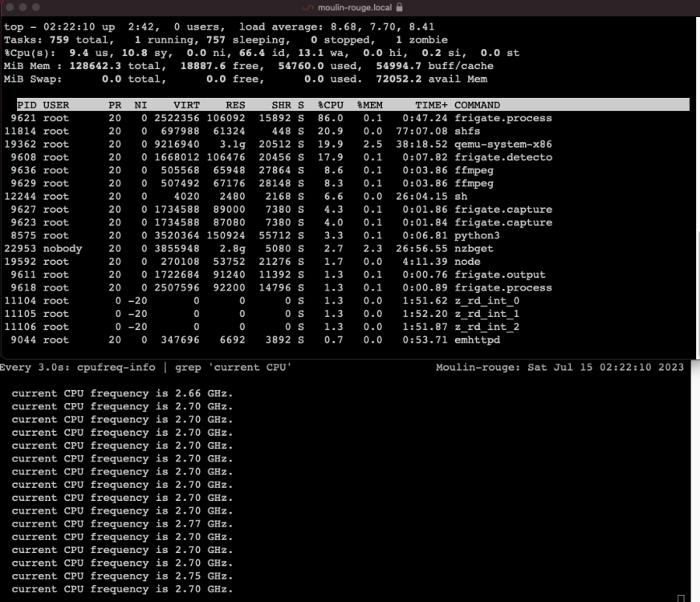The width and height of the screenshot is (700, 602).
Task: Click the '1 zombie' count in Tasks line
Action: 422,39
